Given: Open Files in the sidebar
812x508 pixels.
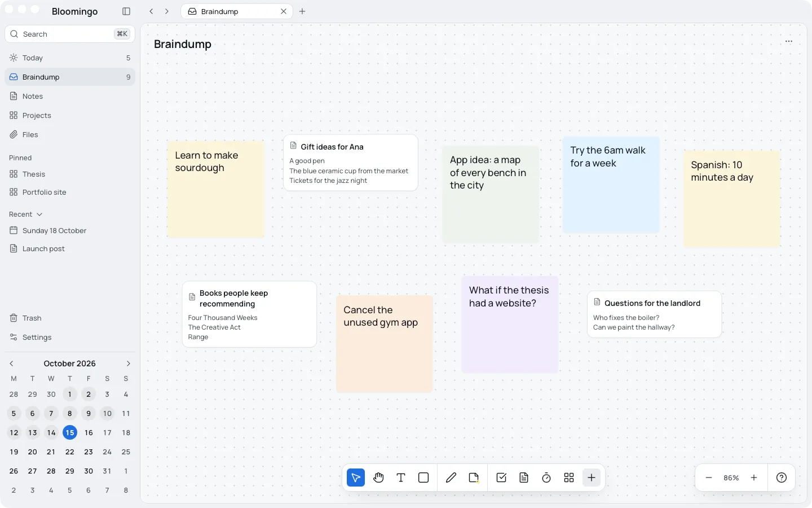Looking at the screenshot, I should (x=70, y=135).
